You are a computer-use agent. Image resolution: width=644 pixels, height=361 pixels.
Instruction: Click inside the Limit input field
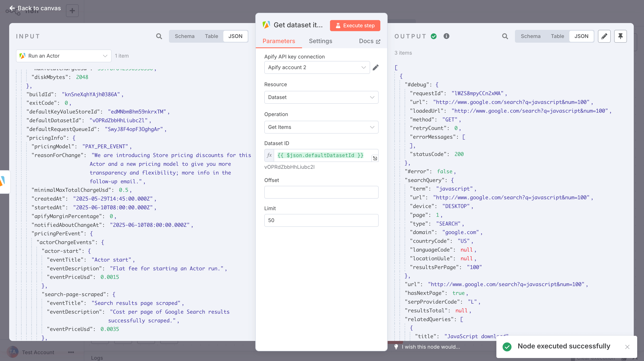[x=321, y=220]
